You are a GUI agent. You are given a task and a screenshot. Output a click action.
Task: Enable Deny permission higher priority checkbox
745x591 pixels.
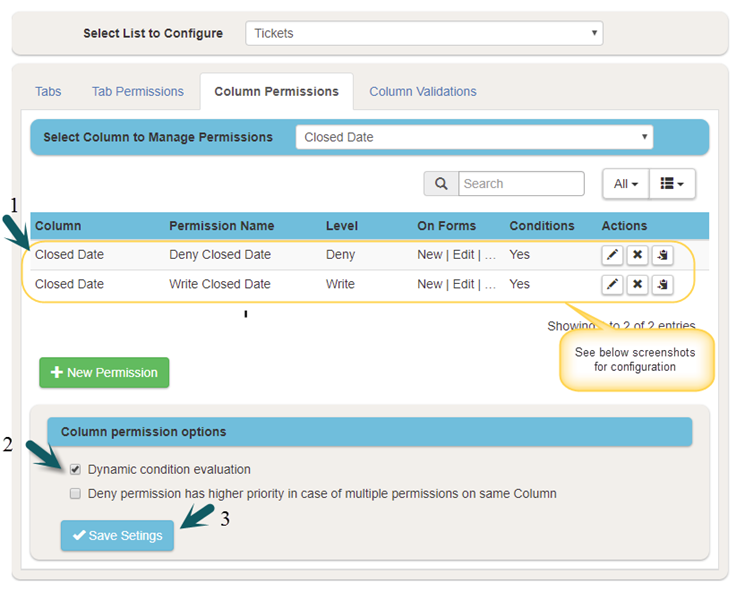[75, 493]
